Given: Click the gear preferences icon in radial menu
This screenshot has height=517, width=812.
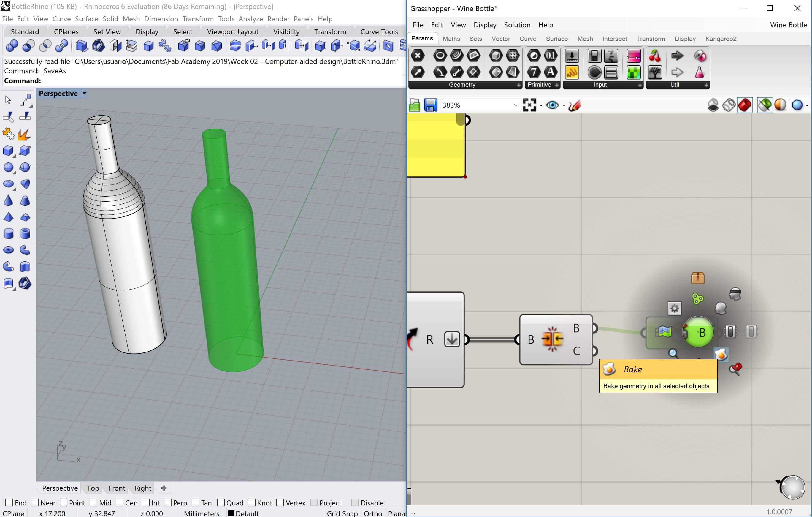Looking at the screenshot, I should tap(674, 308).
